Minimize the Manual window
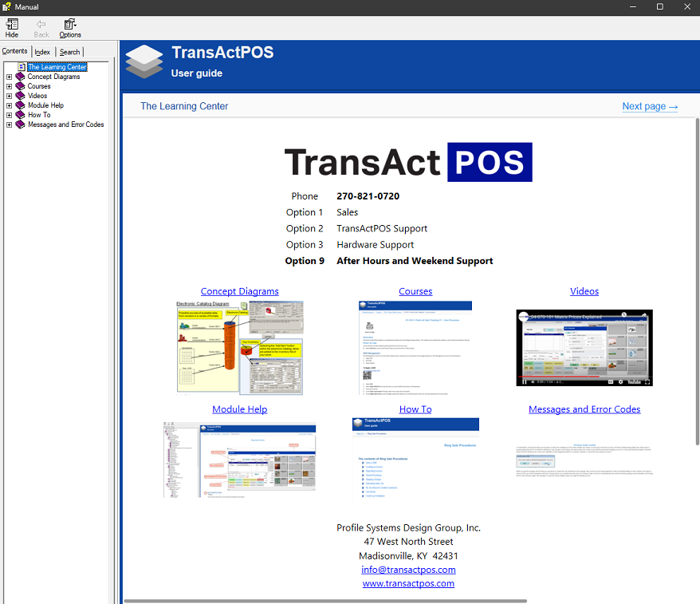 (x=633, y=7)
